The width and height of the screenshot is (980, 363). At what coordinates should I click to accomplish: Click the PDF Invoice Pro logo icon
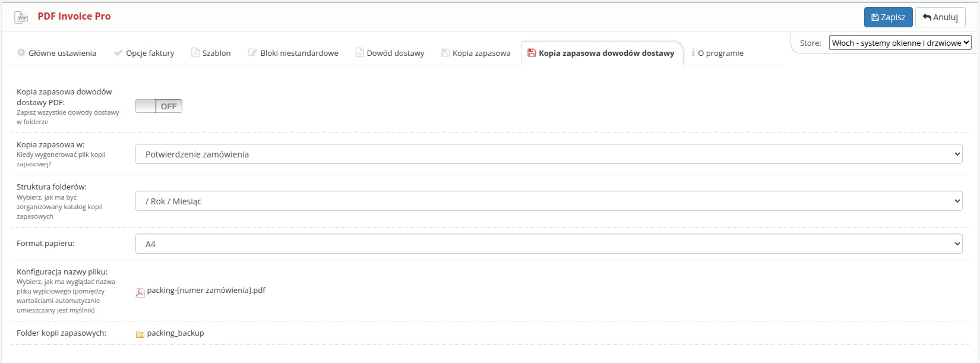click(21, 17)
